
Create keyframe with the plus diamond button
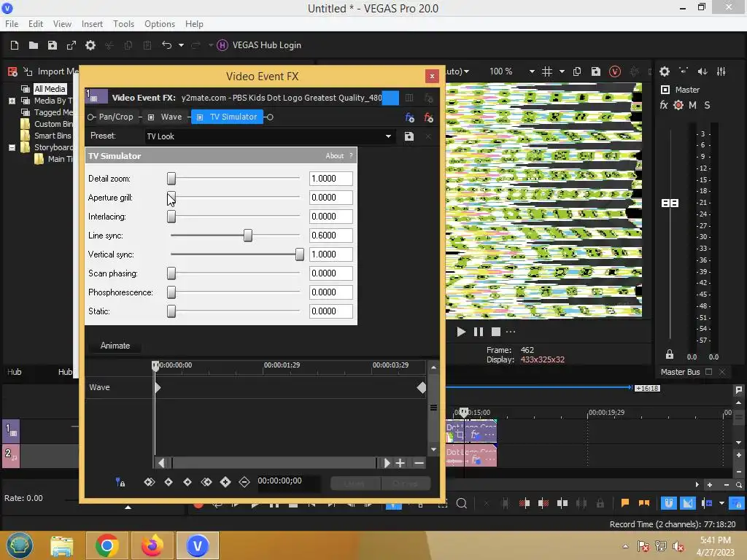225,482
